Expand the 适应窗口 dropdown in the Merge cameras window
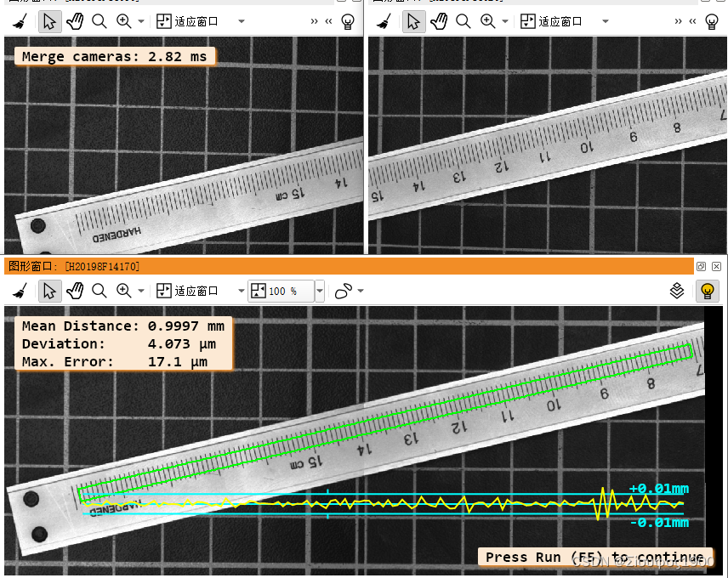728x578 pixels. [x=242, y=21]
